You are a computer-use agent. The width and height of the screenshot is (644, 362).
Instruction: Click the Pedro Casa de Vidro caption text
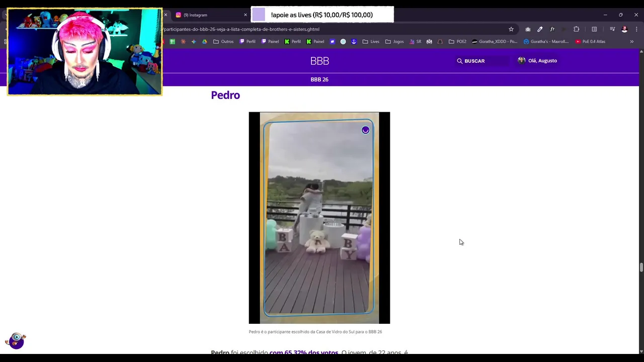[315, 332]
